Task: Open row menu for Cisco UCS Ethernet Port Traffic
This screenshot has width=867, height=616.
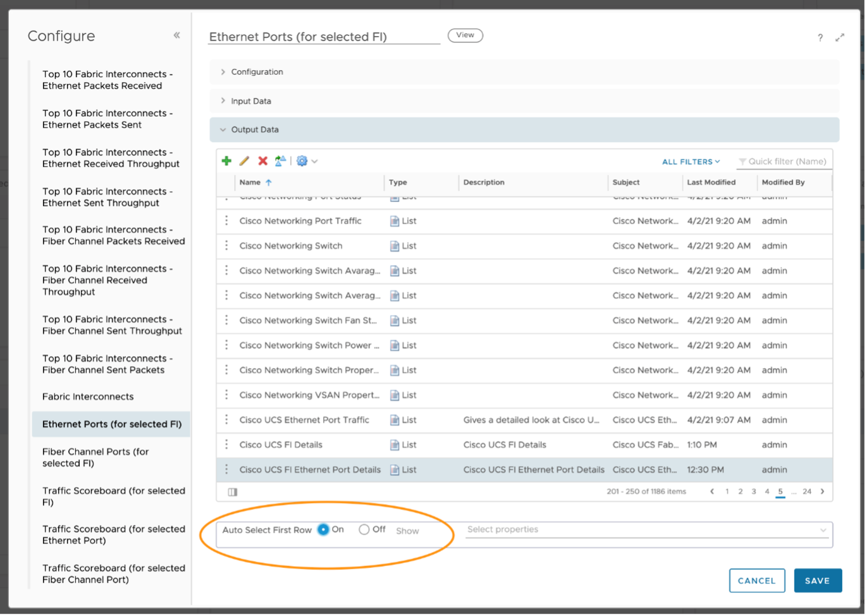Action: [x=226, y=420]
